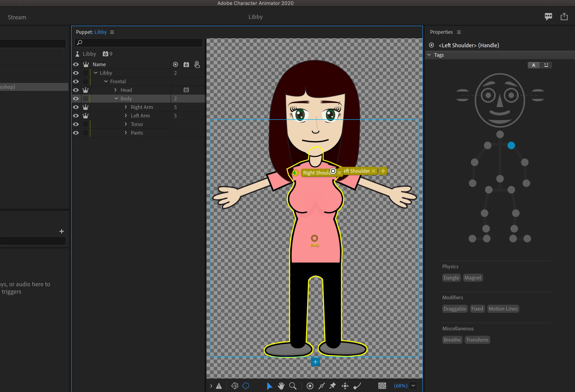Select the Dragger tool
The height and width of the screenshot is (392, 575).
345,386
